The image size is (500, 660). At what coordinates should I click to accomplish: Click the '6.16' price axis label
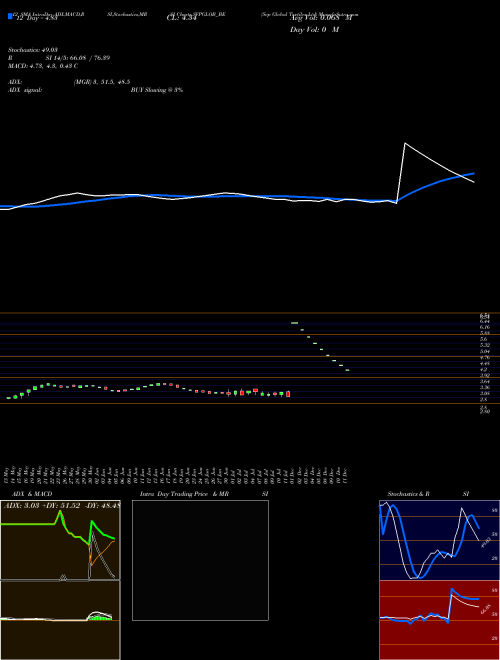[x=484, y=327]
